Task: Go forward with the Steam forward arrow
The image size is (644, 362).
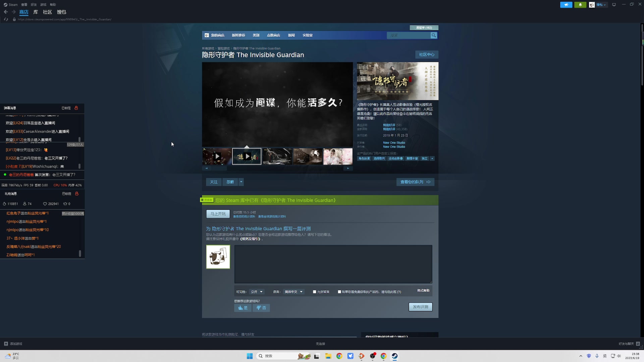Action: 14,12
